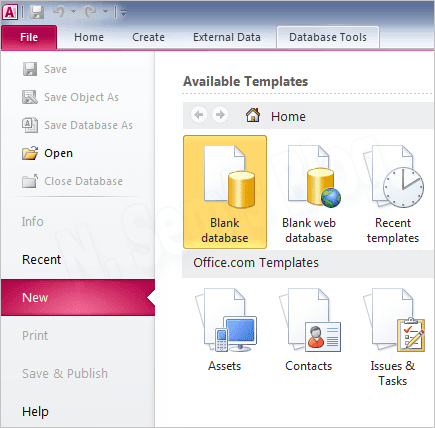Open the Undo history dropdown arrow
435x428 pixels.
(74, 12)
